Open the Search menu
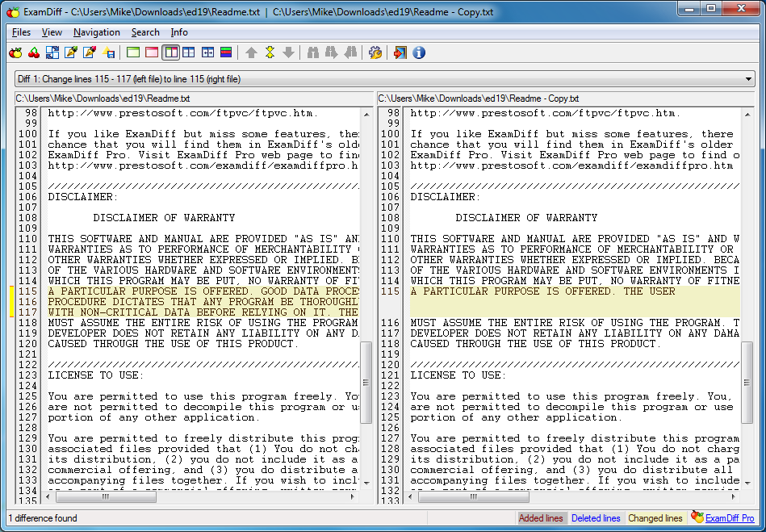The height and width of the screenshot is (532, 766). (x=145, y=32)
